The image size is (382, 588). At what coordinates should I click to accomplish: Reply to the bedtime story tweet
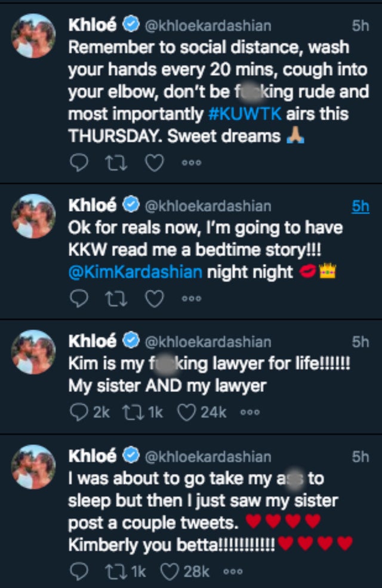pos(78,299)
